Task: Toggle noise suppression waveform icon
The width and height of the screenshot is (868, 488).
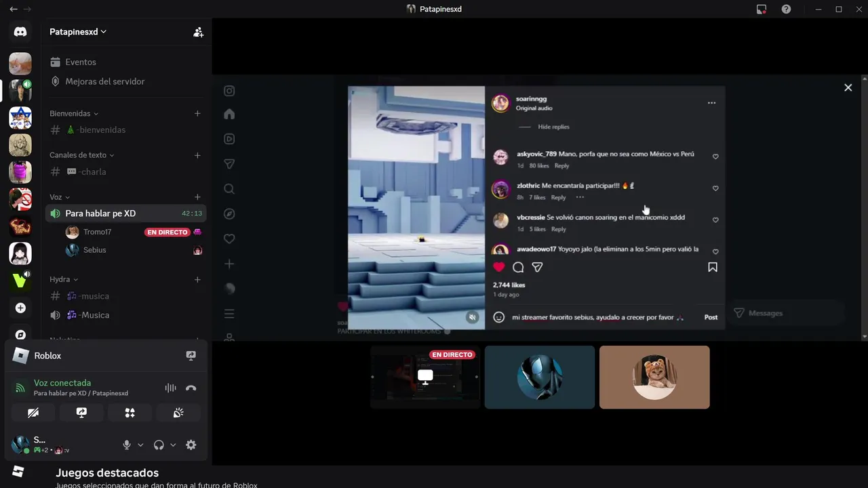Action: [x=170, y=388]
